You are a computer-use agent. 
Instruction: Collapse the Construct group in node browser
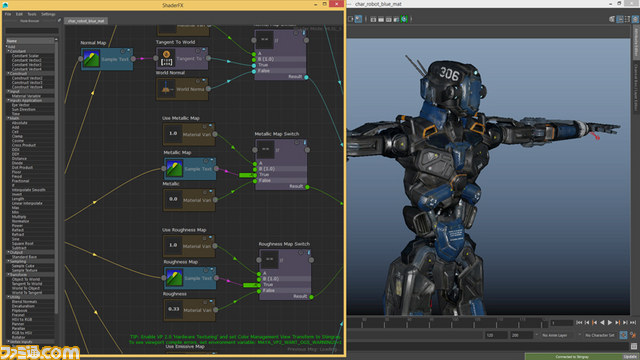[9, 73]
